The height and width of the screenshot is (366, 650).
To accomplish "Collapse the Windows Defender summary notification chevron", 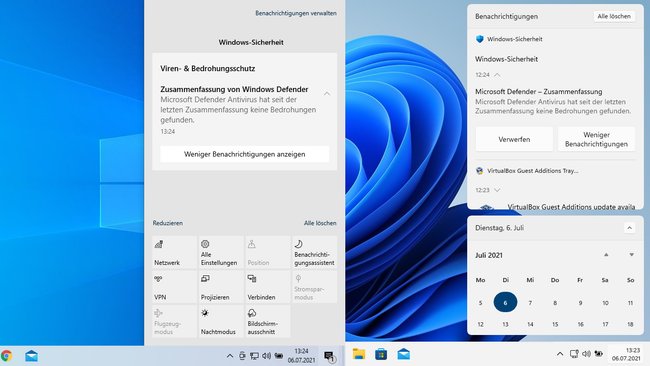I will pyautogui.click(x=327, y=94).
